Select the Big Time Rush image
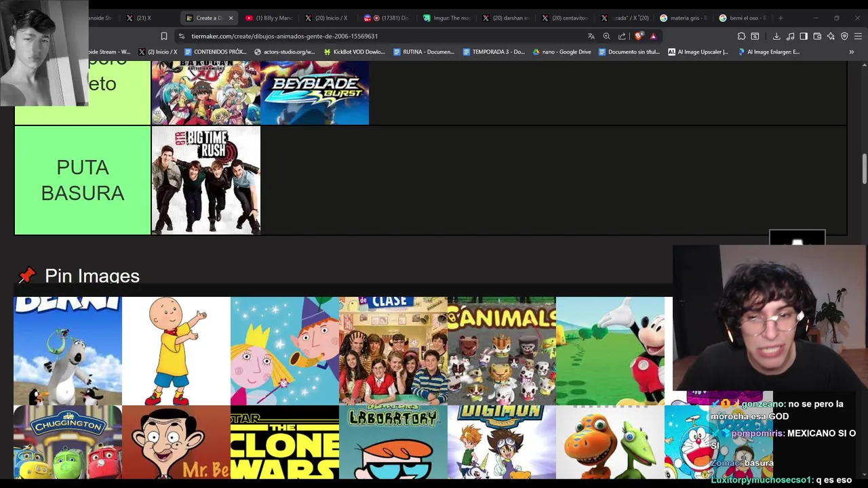This screenshot has width=868, height=488. pyautogui.click(x=206, y=180)
